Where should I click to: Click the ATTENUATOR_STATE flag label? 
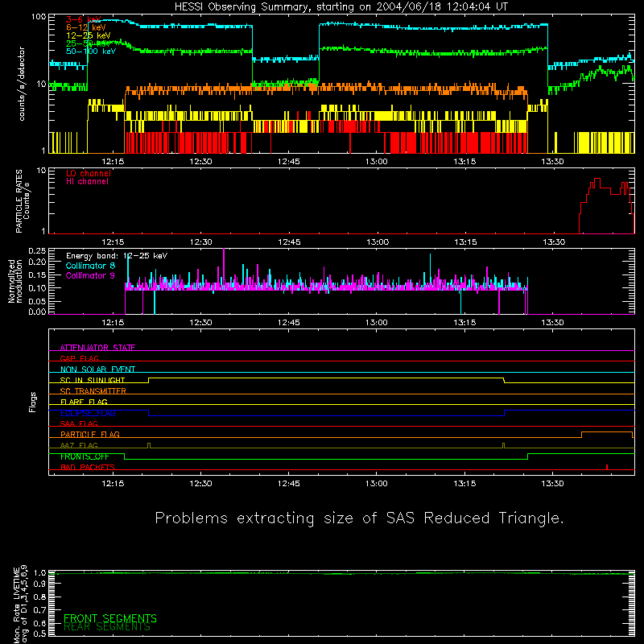pyautogui.click(x=97, y=348)
